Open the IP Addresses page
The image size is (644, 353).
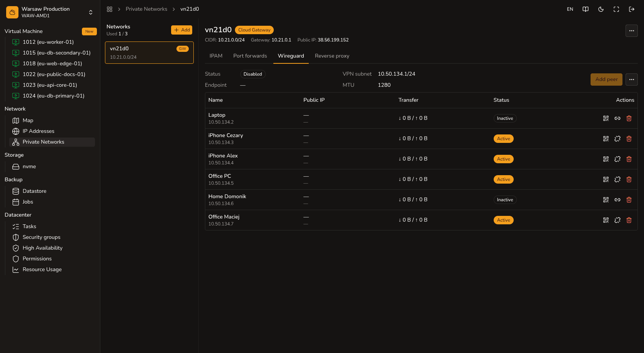pyautogui.click(x=52, y=131)
